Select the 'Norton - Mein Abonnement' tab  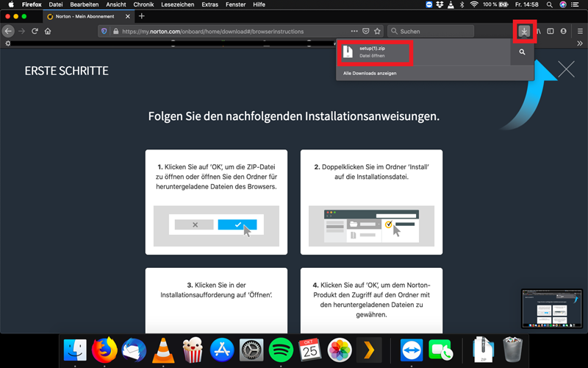pos(88,16)
